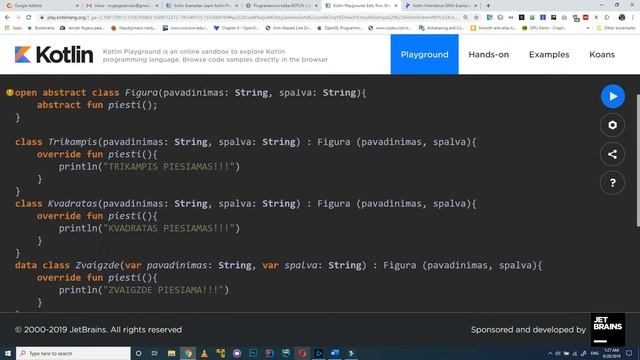Open help with the question mark button
The width and height of the screenshot is (640, 360).
[x=612, y=183]
